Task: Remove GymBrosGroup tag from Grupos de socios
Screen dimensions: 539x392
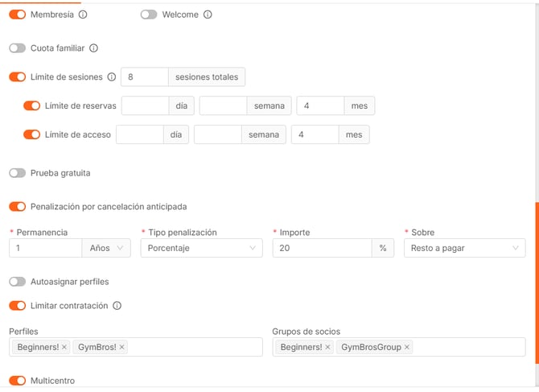Action: 407,347
